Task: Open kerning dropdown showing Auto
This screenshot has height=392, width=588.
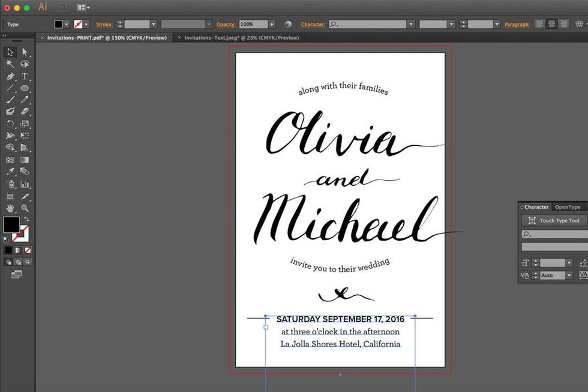Action: coord(569,276)
